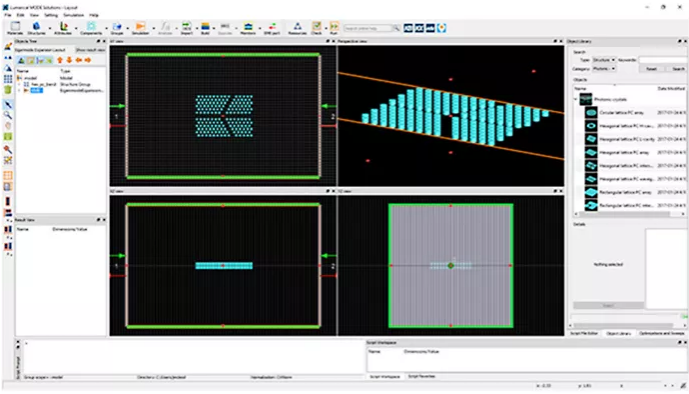Click the Import toolbar icon
Viewport: 689px width, 394px height.
[187, 28]
